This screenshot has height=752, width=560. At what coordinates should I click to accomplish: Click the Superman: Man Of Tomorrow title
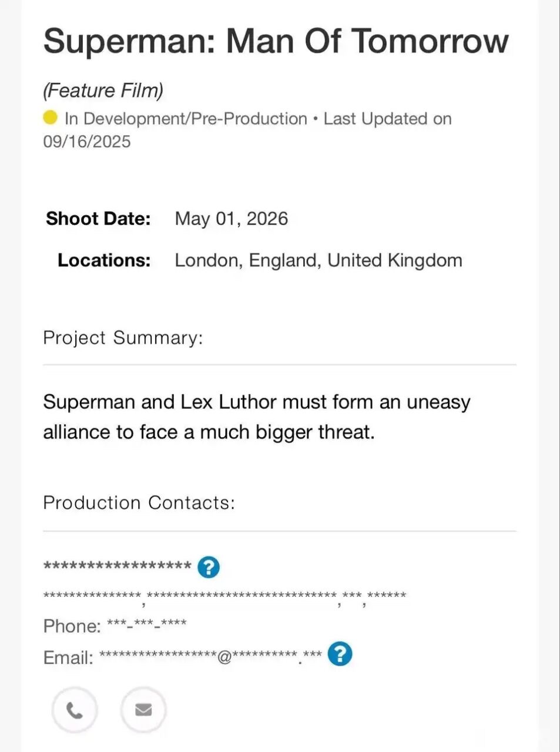276,42
